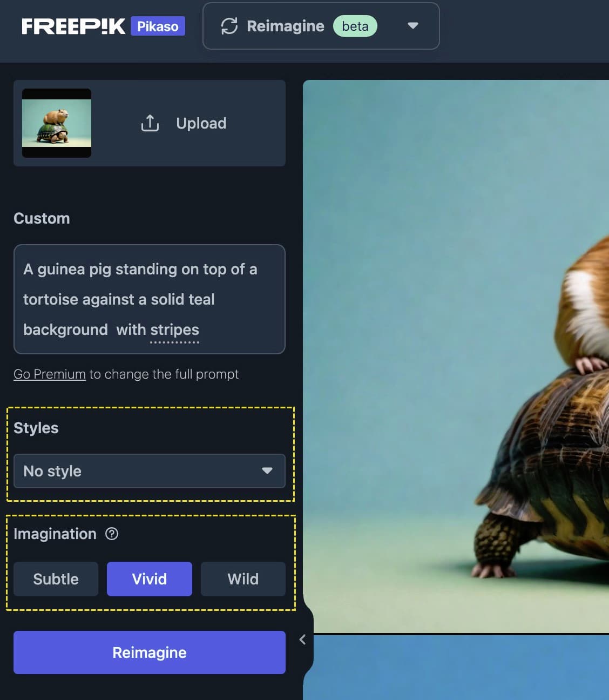Click the Styles dropdown caret arrow
The height and width of the screenshot is (700, 609).
[x=267, y=471]
